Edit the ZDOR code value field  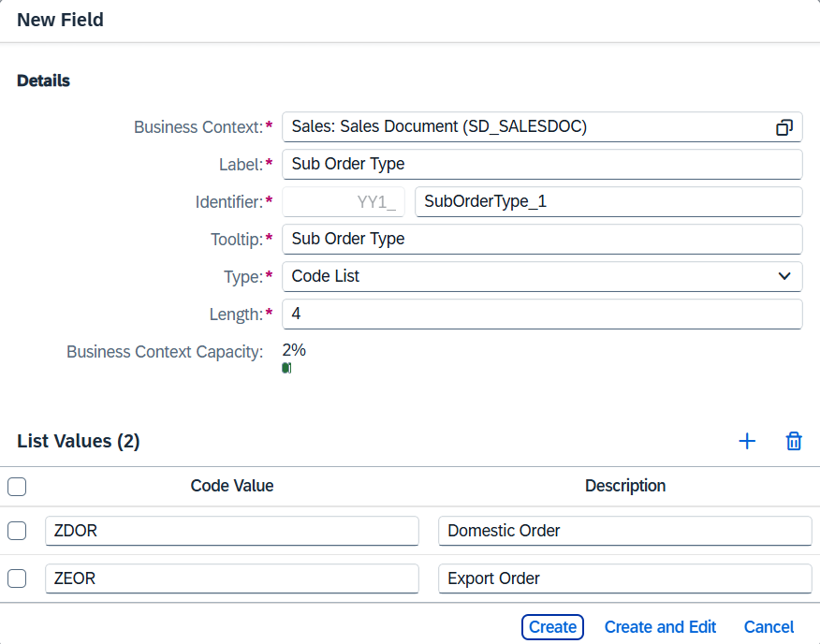pyautogui.click(x=231, y=531)
